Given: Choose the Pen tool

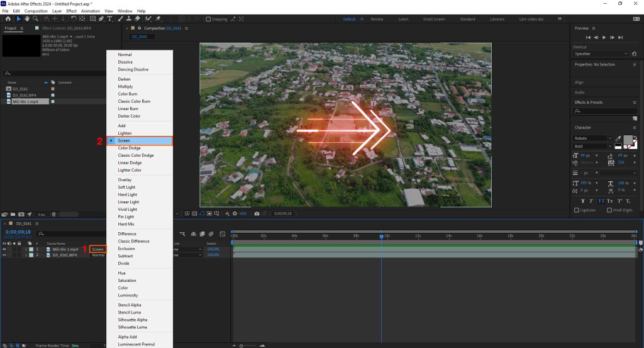Looking at the screenshot, I should (x=103, y=19).
